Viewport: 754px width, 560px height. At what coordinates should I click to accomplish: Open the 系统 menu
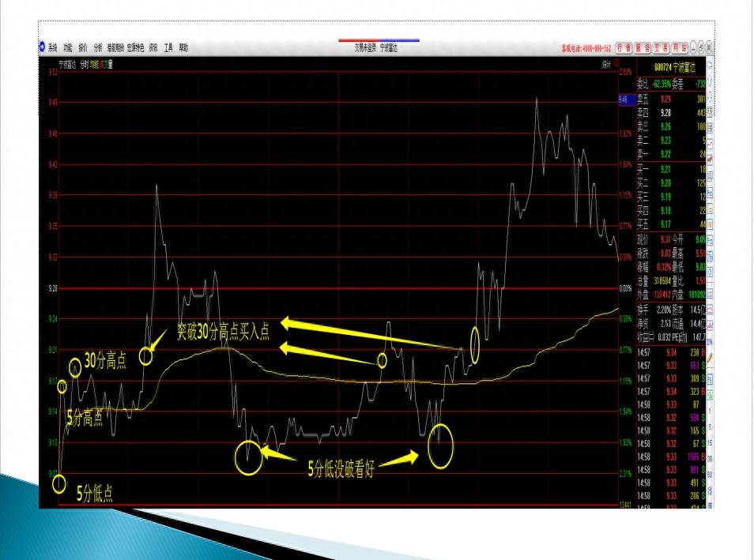[x=53, y=47]
